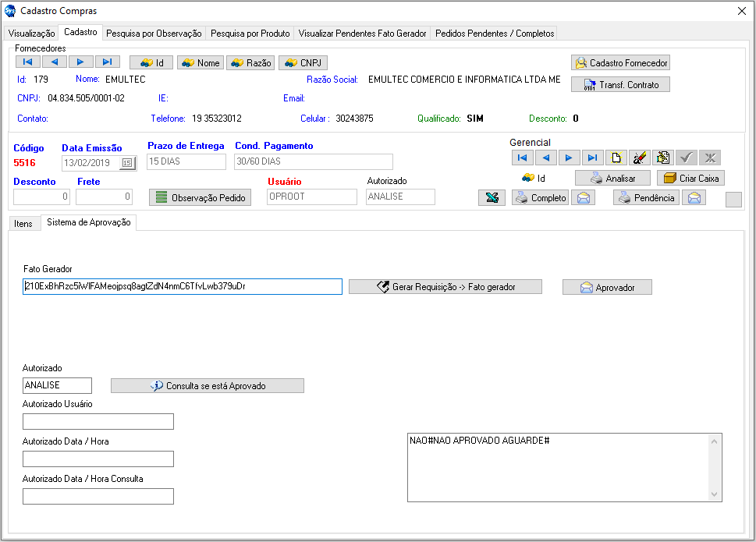Search supplier by CNPJ
Image resolution: width=756 pixels, height=542 pixels.
303,63
